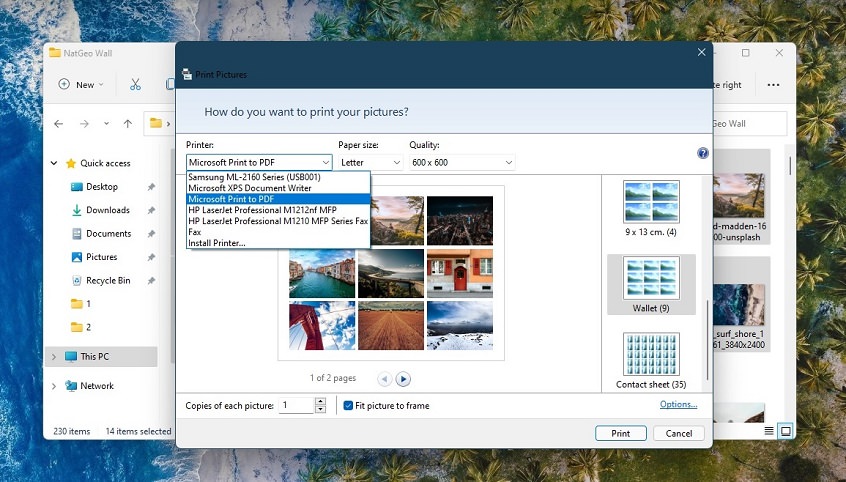
Task: Click the layout list scrollbar in the dialog
Action: 707,340
